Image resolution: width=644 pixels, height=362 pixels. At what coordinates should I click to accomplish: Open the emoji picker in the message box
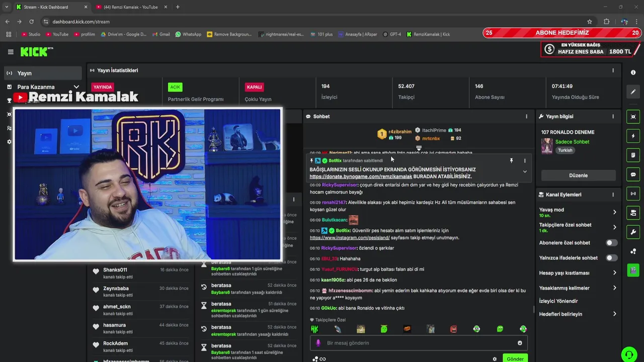click(x=520, y=343)
